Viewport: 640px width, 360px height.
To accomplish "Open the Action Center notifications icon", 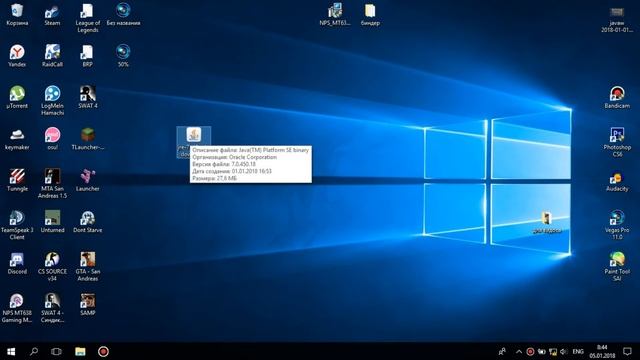I will click(x=627, y=351).
